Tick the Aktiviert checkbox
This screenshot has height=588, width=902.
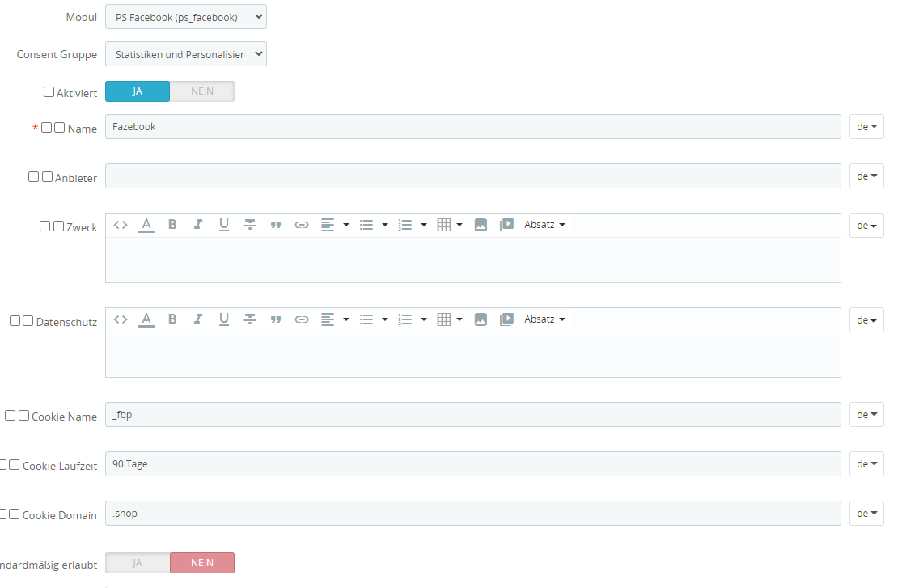coord(49,92)
